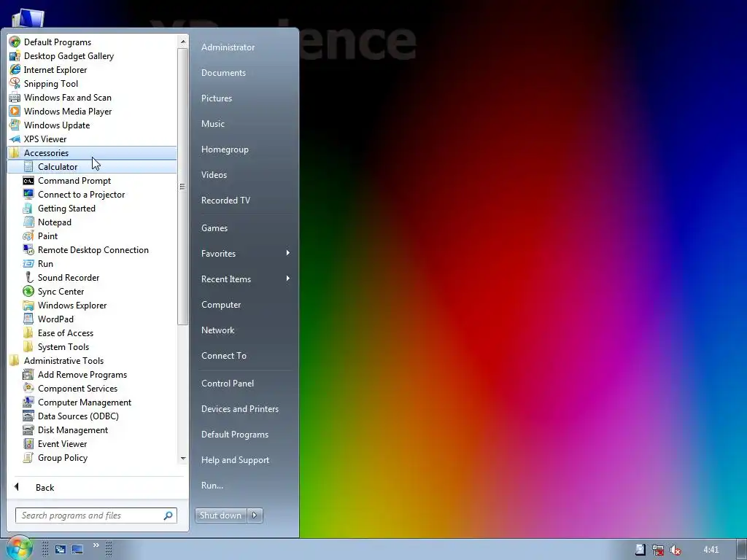This screenshot has height=560, width=747.
Task: Open Default Programs in the right pane
Action: pos(244,435)
